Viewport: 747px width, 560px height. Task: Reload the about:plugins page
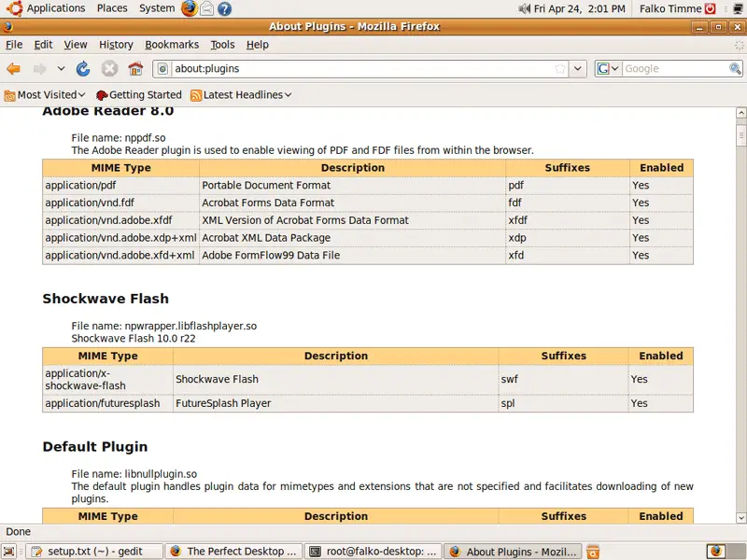[x=83, y=69]
